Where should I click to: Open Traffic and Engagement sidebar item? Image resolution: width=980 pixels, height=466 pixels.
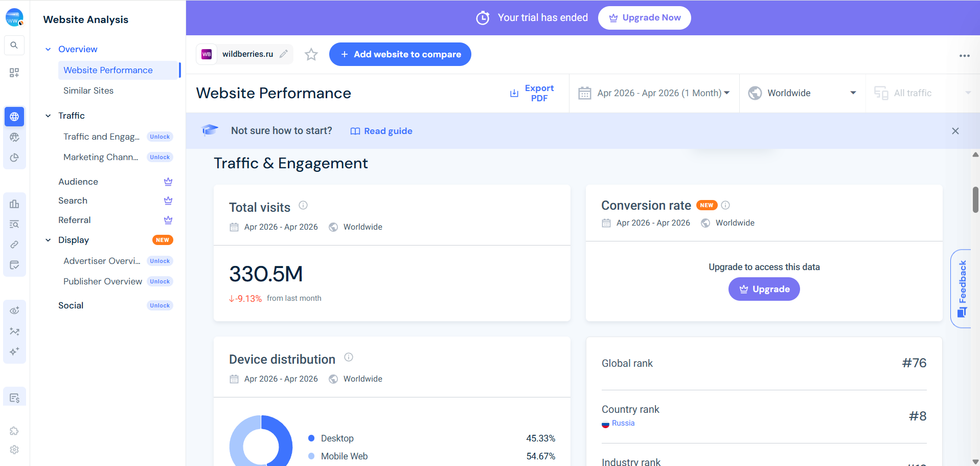[101, 137]
